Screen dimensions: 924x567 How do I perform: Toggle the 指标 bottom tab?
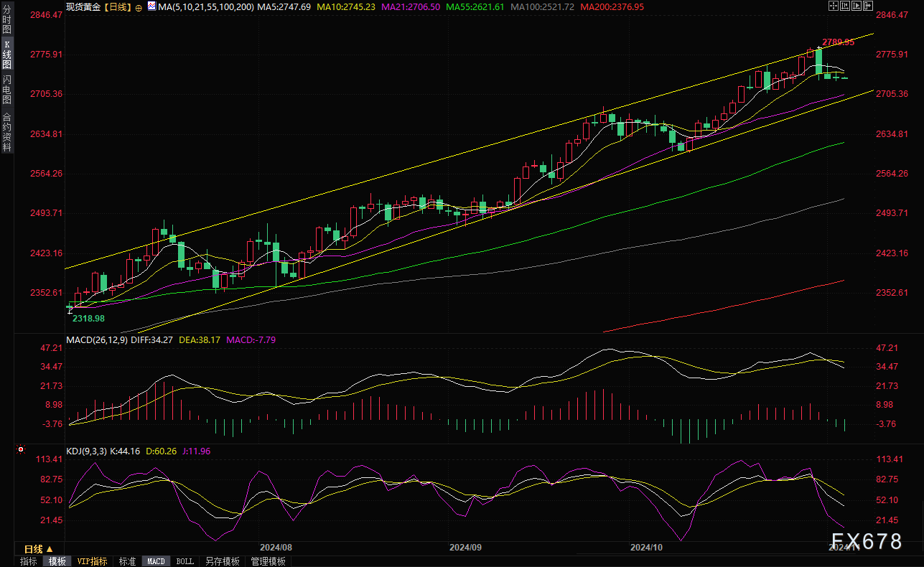click(x=29, y=561)
